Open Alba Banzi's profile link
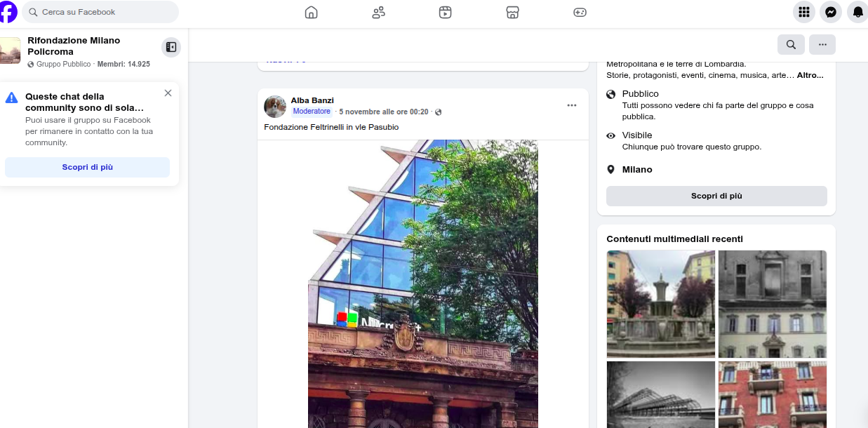 pos(312,100)
